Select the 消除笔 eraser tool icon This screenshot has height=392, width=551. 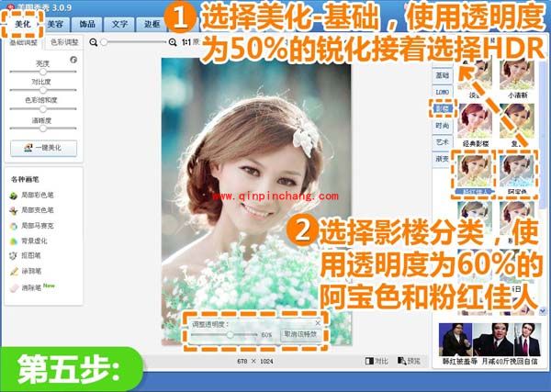pos(14,288)
